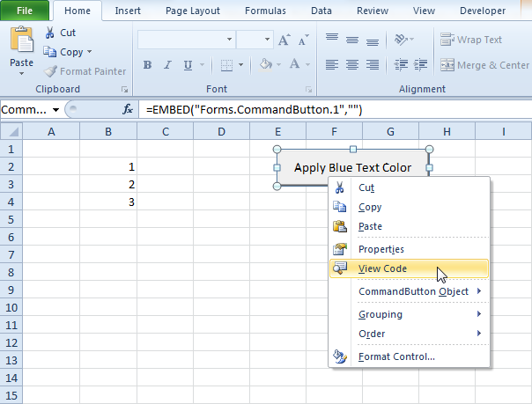Click the Wrap Text button
The width and height of the screenshot is (532, 404).
point(471,40)
